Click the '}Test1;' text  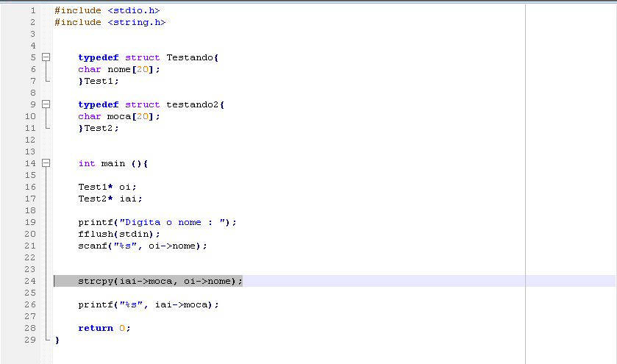(99, 81)
